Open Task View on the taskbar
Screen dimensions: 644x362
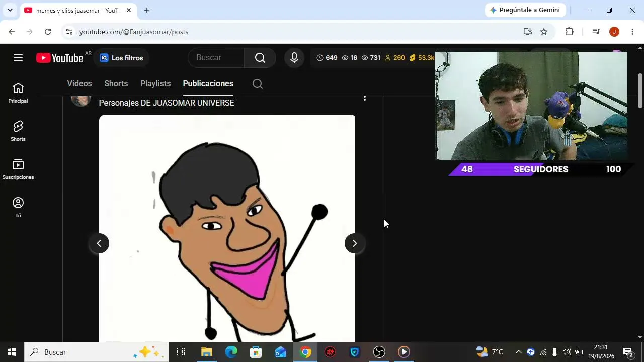click(x=181, y=352)
